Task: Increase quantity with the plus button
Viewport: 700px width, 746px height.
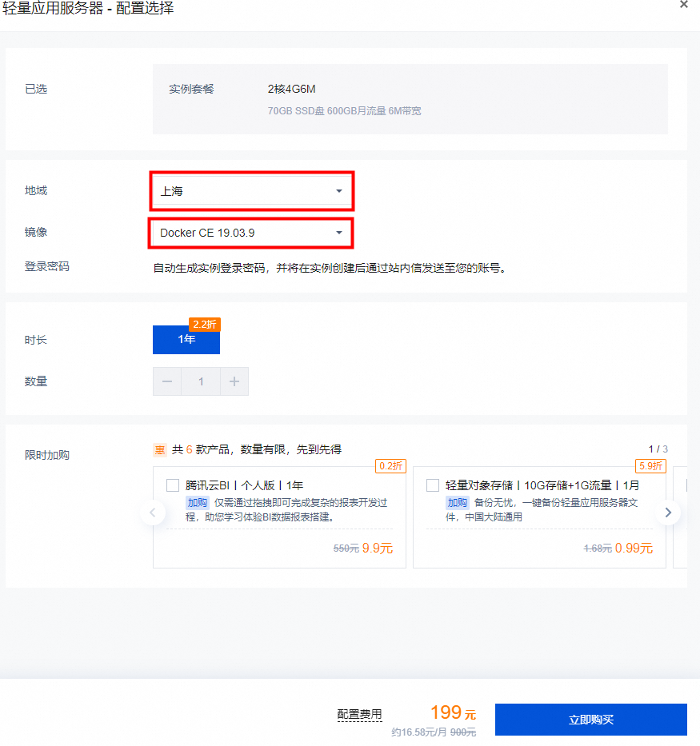Action: [x=234, y=381]
